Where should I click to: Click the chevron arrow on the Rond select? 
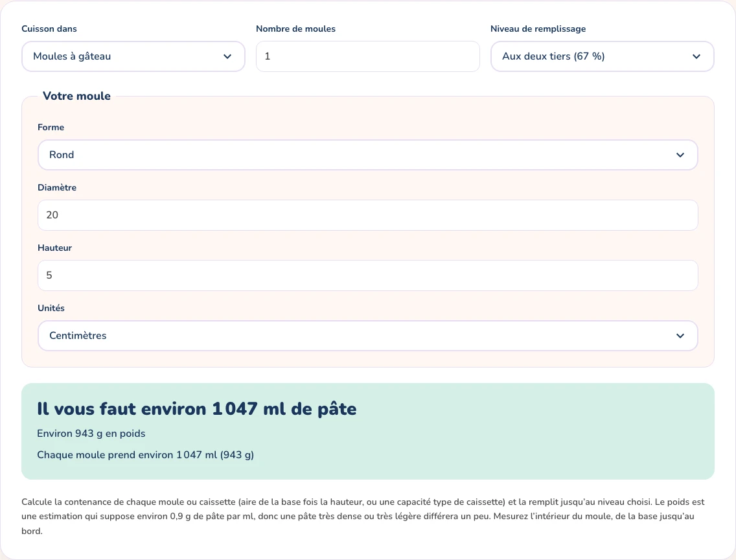pos(680,155)
